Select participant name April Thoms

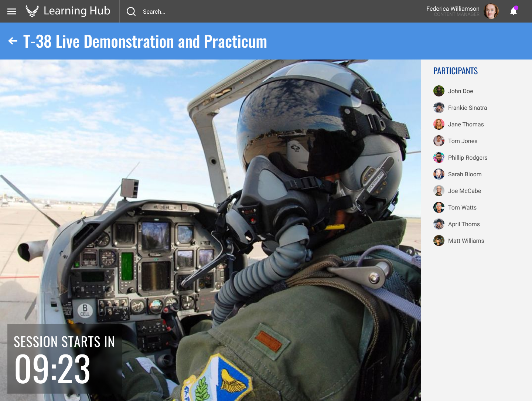(464, 224)
